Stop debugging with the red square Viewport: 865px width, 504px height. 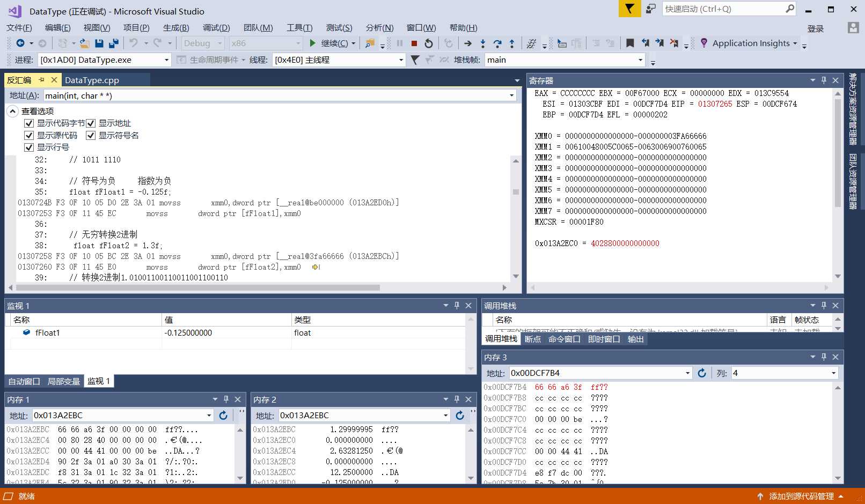(x=414, y=43)
